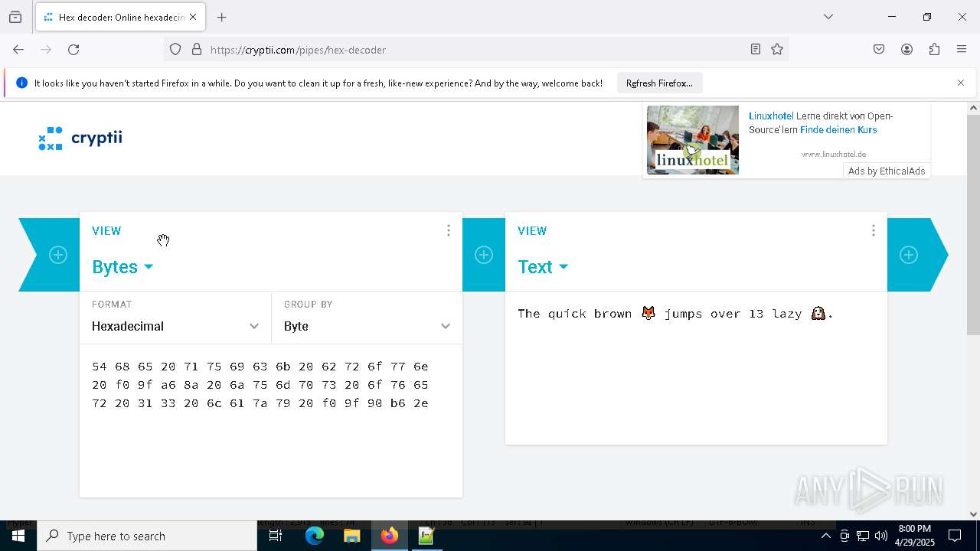This screenshot has width=980, height=551.
Task: Click the linuxhotel ad image
Action: tap(693, 140)
